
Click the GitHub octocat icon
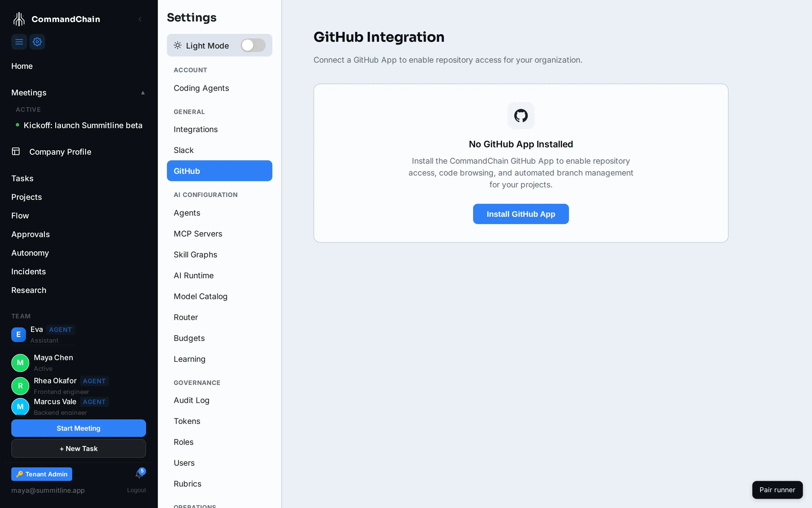coord(521,116)
